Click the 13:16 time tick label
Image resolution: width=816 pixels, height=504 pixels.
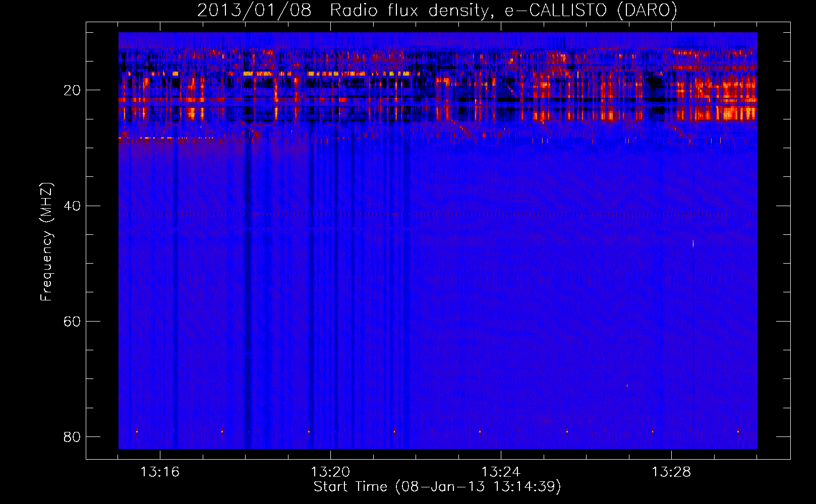click(160, 472)
